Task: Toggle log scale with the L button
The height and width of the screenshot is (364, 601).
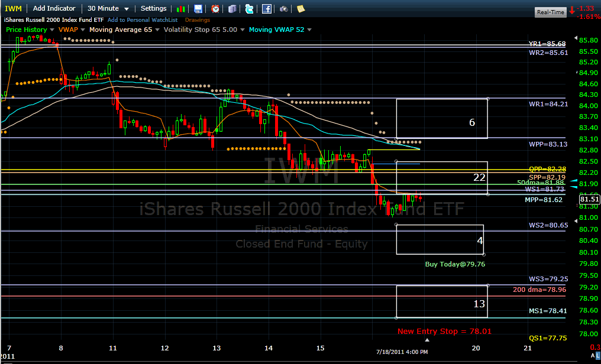Action: coord(598,356)
